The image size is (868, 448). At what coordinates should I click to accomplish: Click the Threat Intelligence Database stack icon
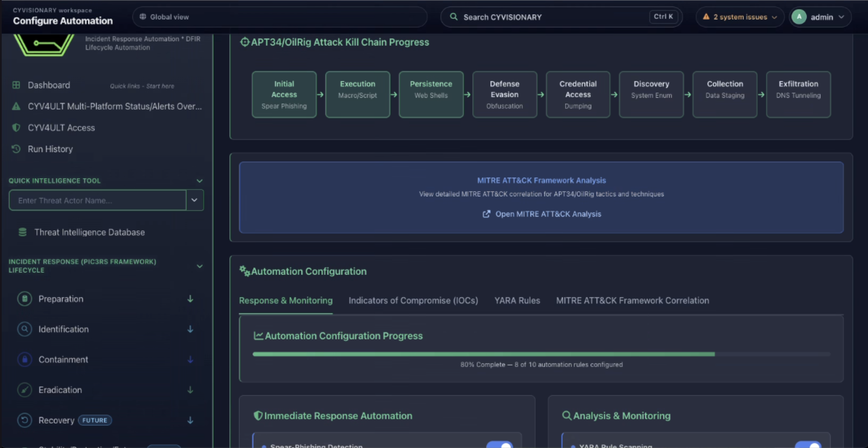(23, 232)
